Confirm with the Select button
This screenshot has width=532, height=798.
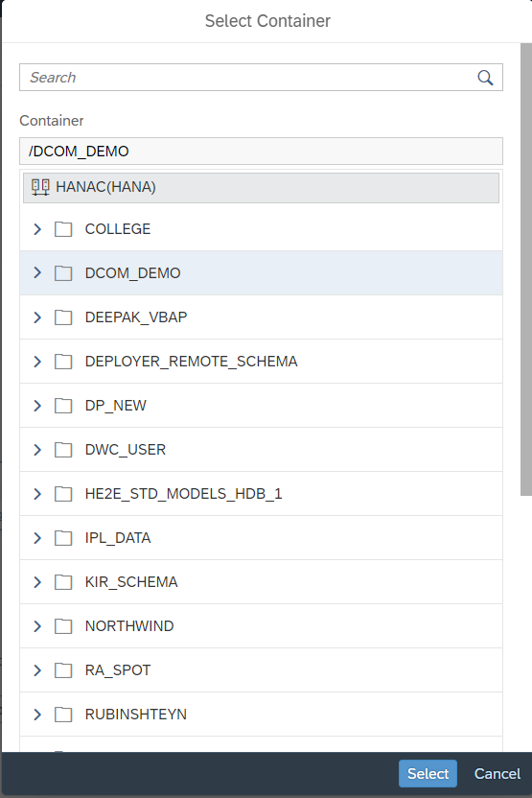428,774
